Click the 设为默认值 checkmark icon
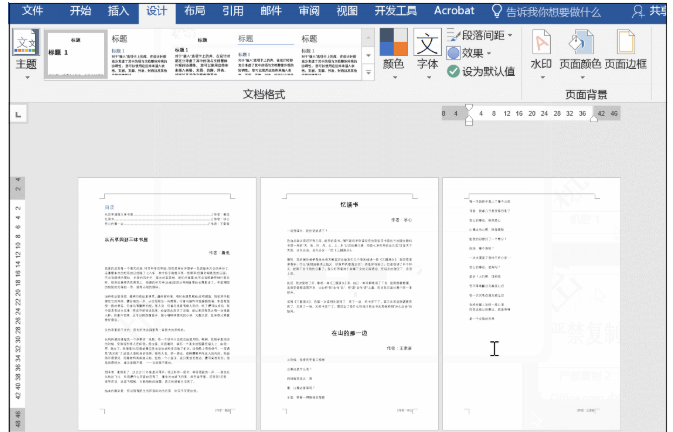The image size is (673, 432). (454, 71)
